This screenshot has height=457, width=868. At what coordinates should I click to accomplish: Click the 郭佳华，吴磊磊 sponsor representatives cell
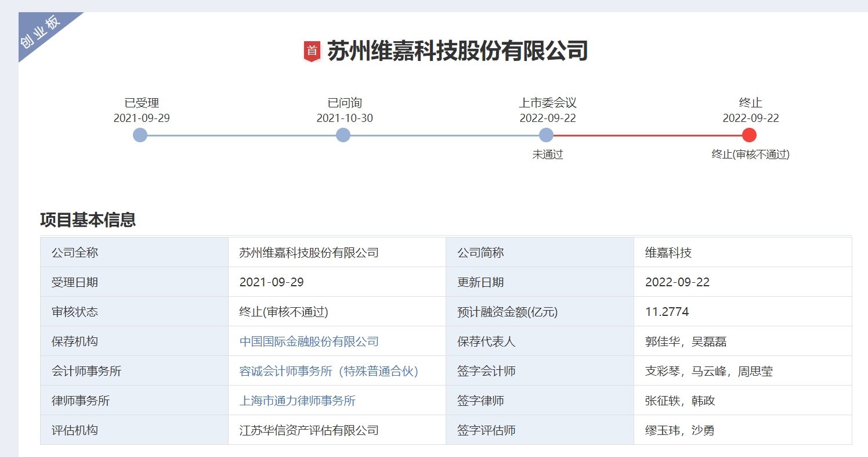685,341
